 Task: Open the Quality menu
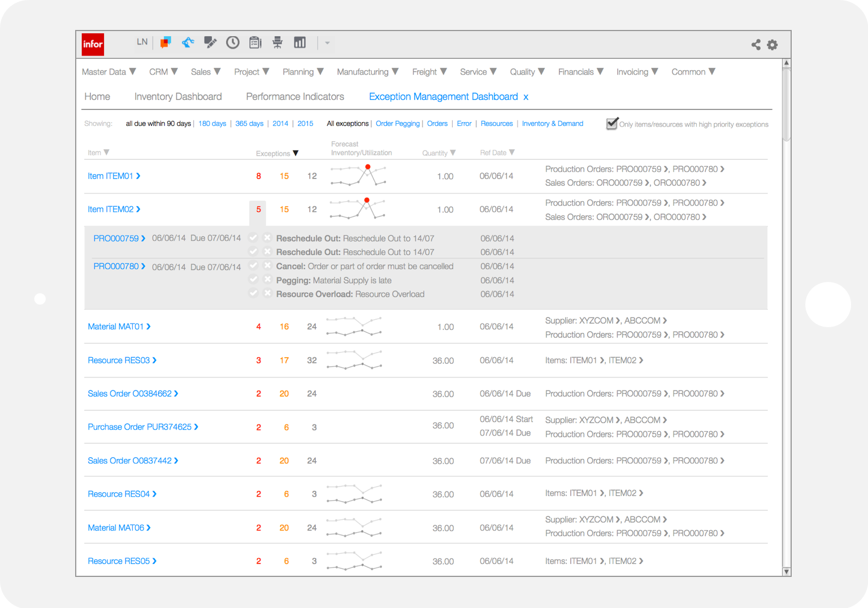[x=527, y=72]
